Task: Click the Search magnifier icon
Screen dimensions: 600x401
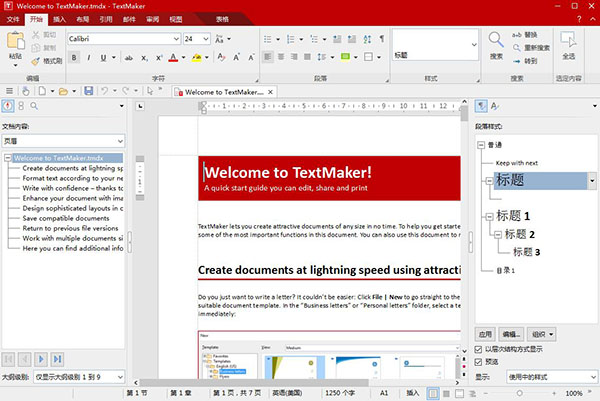Action: [x=496, y=39]
